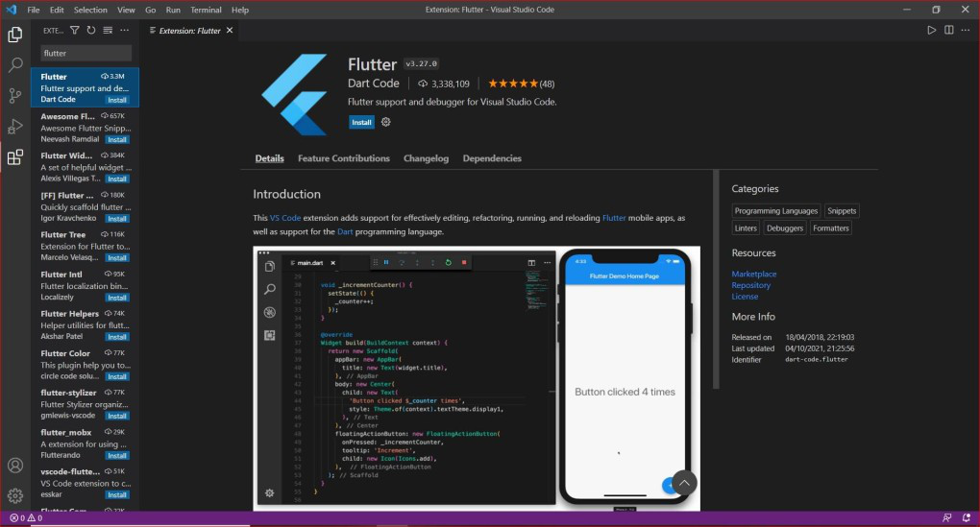Click the intro screenshot image
Image resolution: width=980 pixels, height=527 pixels.
pyautogui.click(x=477, y=378)
